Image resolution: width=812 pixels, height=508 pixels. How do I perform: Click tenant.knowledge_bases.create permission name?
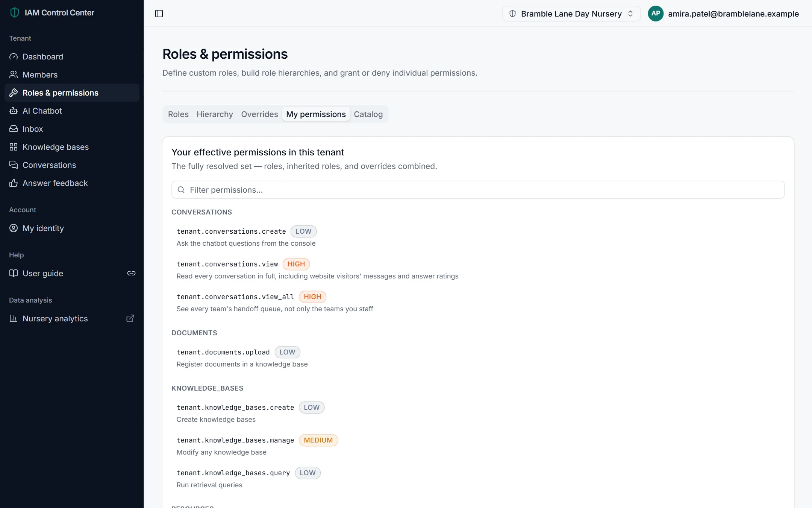point(235,407)
